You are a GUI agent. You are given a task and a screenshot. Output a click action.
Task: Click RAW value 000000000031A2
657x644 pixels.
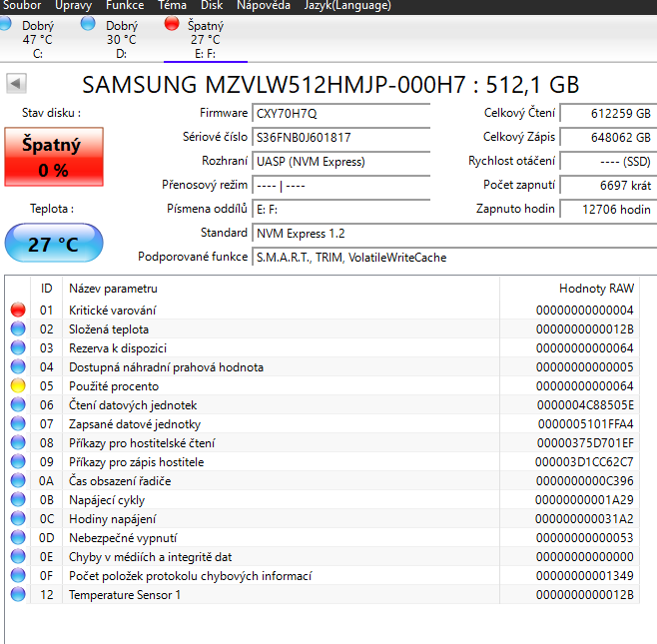(584, 519)
